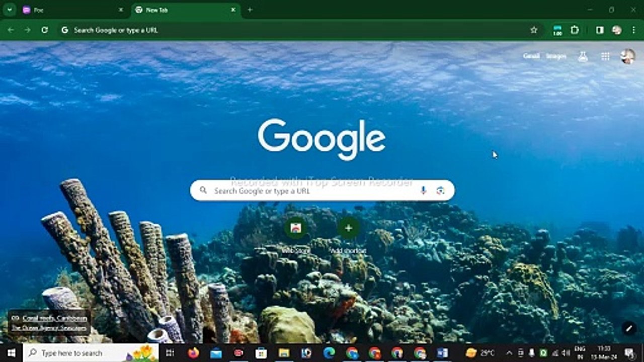644x362 pixels.
Task: Show hidden system tray icons
Action: pos(509,353)
